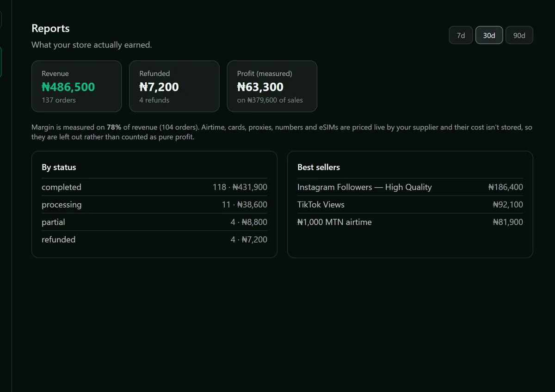Select the processing status row label
This screenshot has height=392, width=555.
coord(62,205)
